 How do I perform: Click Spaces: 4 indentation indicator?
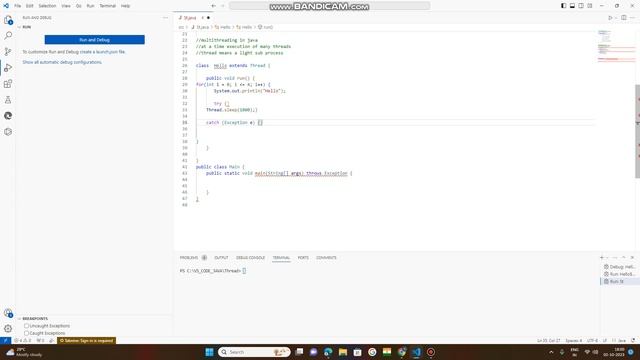click(x=573, y=340)
